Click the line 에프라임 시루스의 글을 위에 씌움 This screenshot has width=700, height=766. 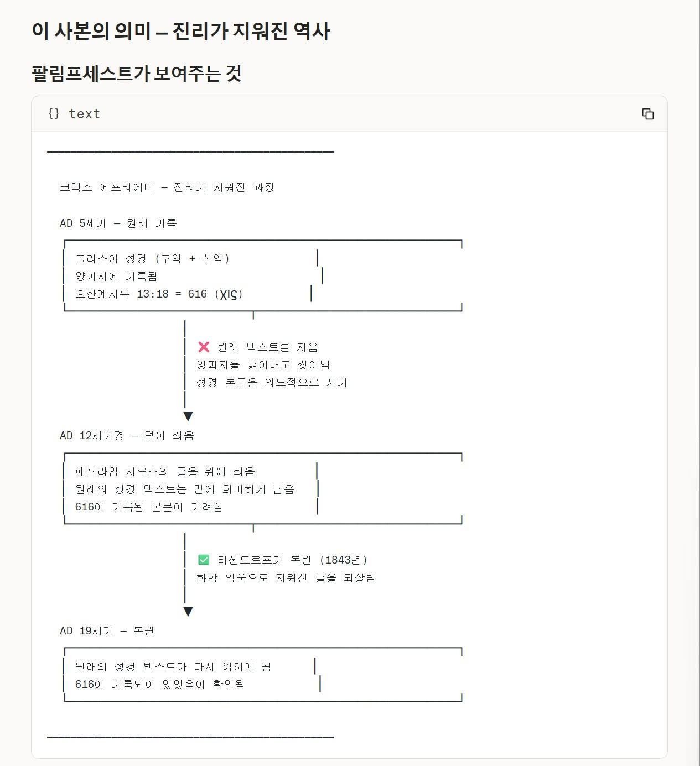165,472
